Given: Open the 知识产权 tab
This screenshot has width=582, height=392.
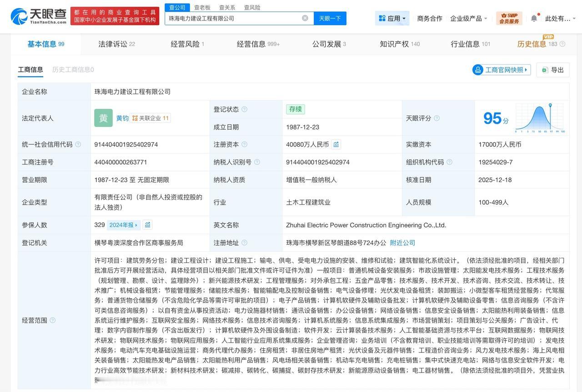Looking at the screenshot, I should click(399, 44).
